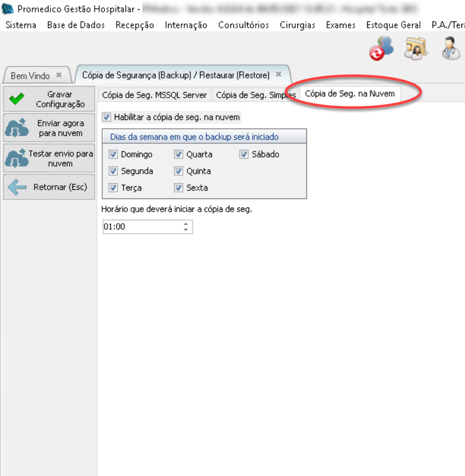Close the Backup/Restore tab
This screenshot has width=465, height=476.
point(278,74)
